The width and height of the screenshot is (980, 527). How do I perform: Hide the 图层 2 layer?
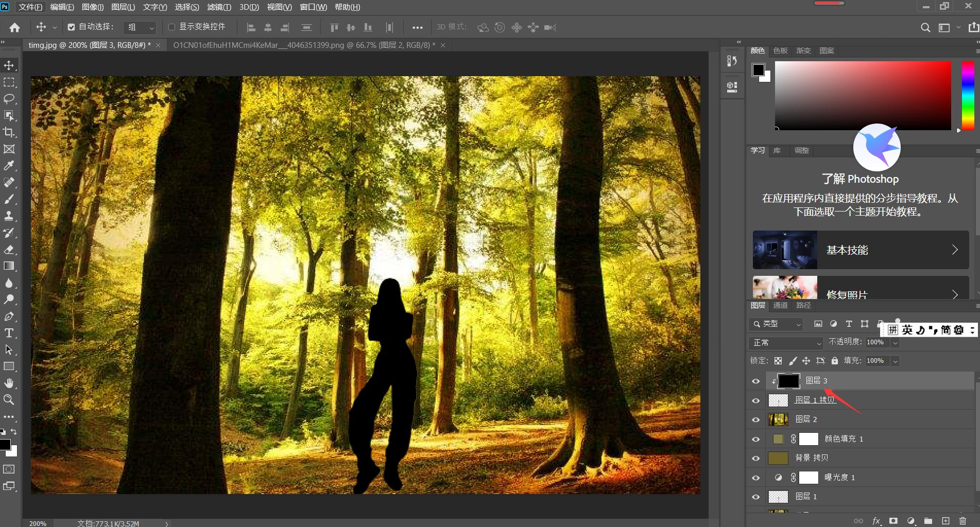[755, 419]
